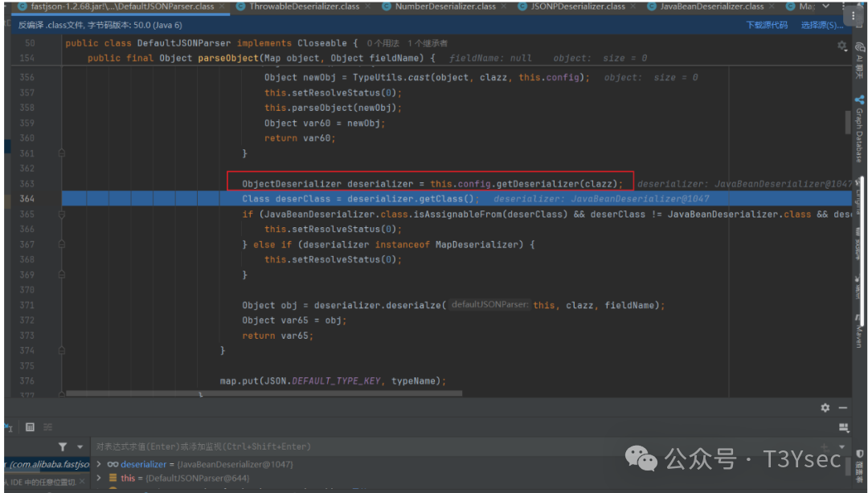
Task: Expand the deserializer variable in watches
Action: click(99, 463)
